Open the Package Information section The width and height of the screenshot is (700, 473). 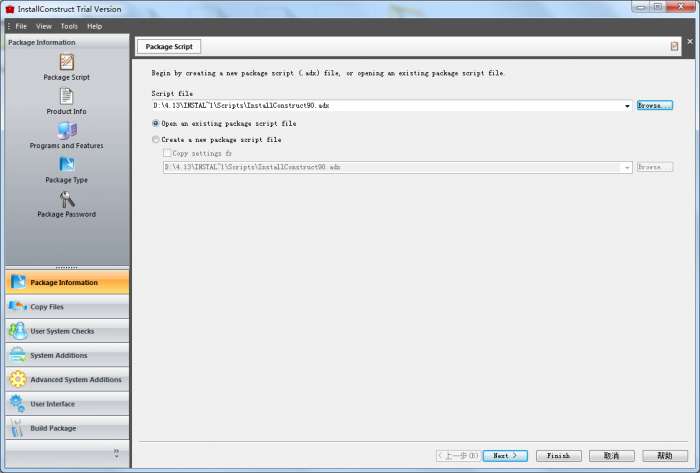point(67,282)
